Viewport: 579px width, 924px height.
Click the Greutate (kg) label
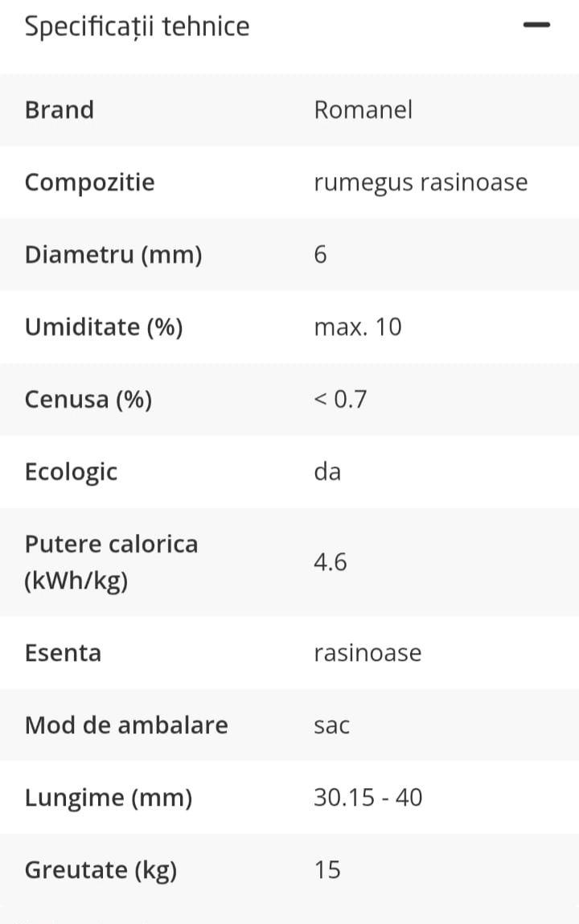pyautogui.click(x=101, y=871)
